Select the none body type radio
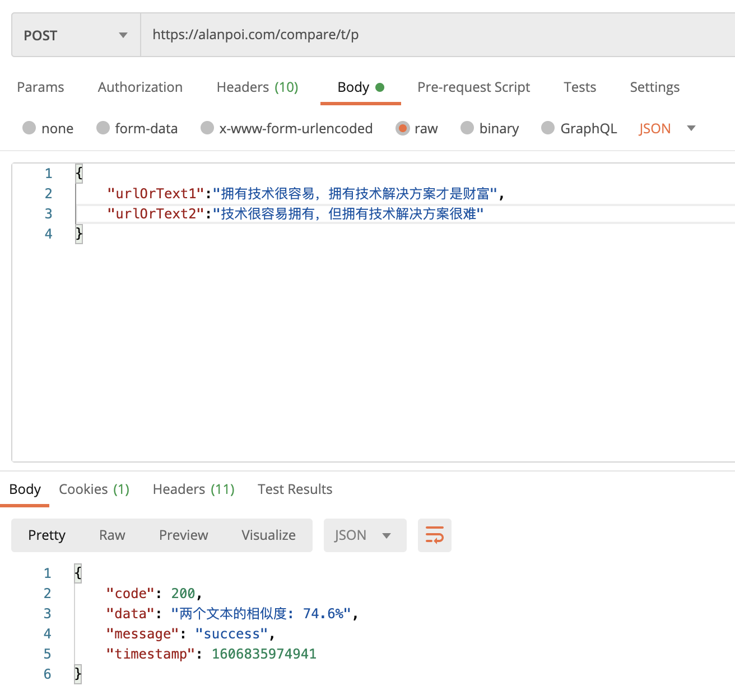 29,128
